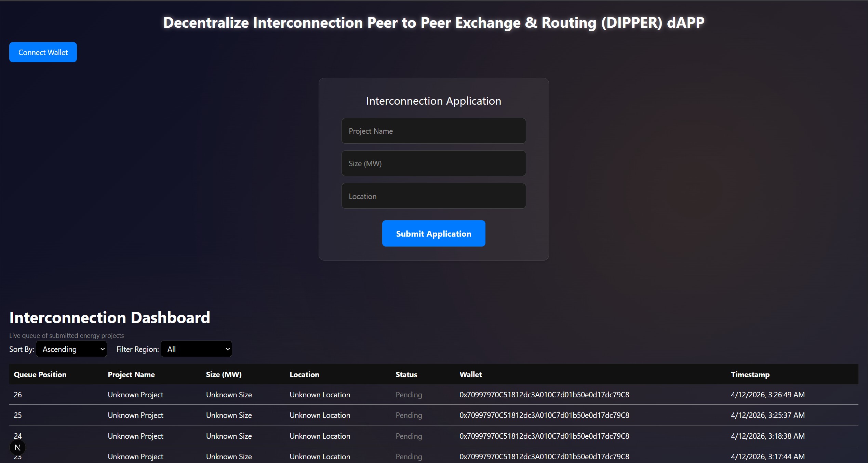Open the Sort By Ascending dropdown
Screen dimensions: 868x463
pos(71,349)
